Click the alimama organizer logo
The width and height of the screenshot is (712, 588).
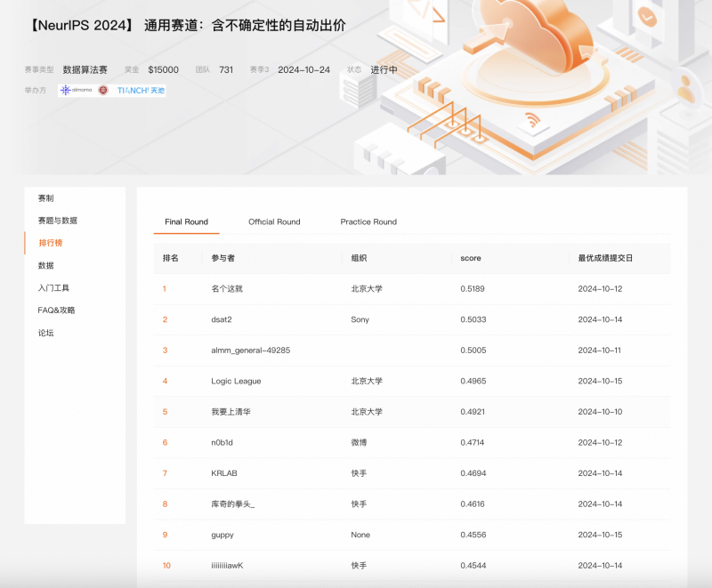(x=76, y=90)
